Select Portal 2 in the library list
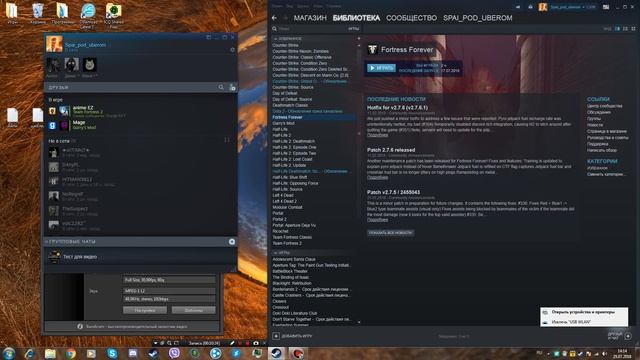Screen dimensions: 640x360 (x=279, y=219)
